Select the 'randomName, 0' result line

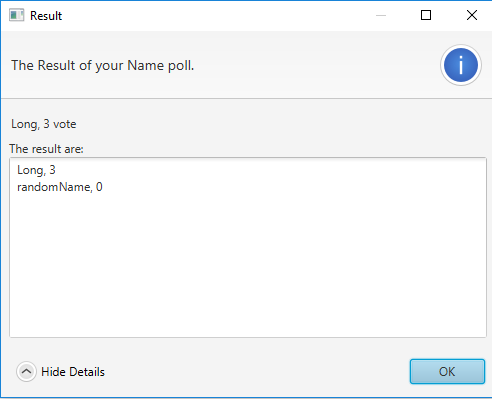click(60, 187)
